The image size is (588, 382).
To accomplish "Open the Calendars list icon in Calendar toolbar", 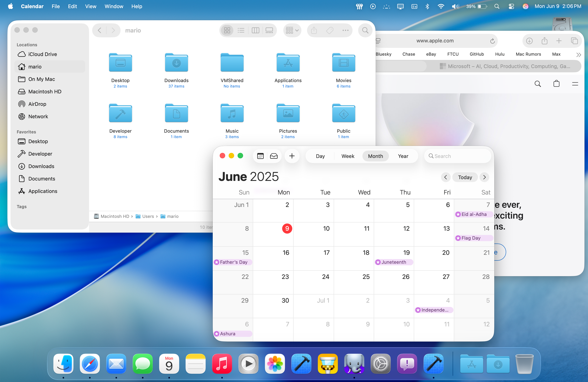I will pos(260,156).
